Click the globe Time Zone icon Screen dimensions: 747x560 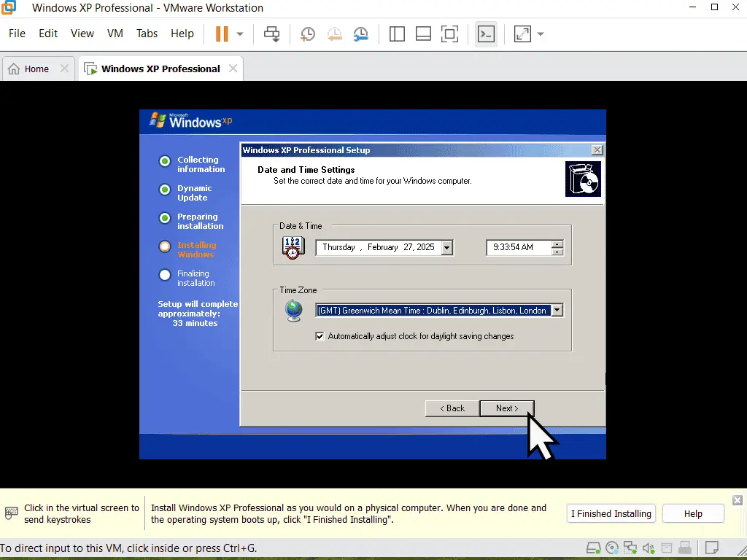(x=294, y=311)
